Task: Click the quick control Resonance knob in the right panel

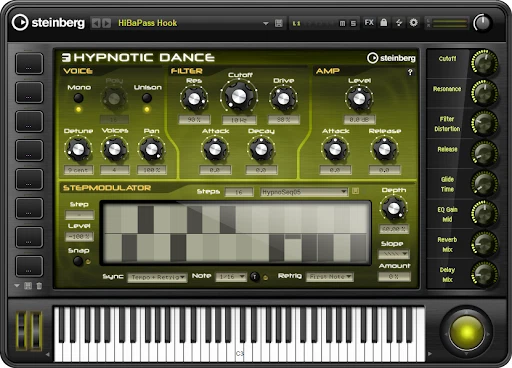Action: [x=484, y=93]
